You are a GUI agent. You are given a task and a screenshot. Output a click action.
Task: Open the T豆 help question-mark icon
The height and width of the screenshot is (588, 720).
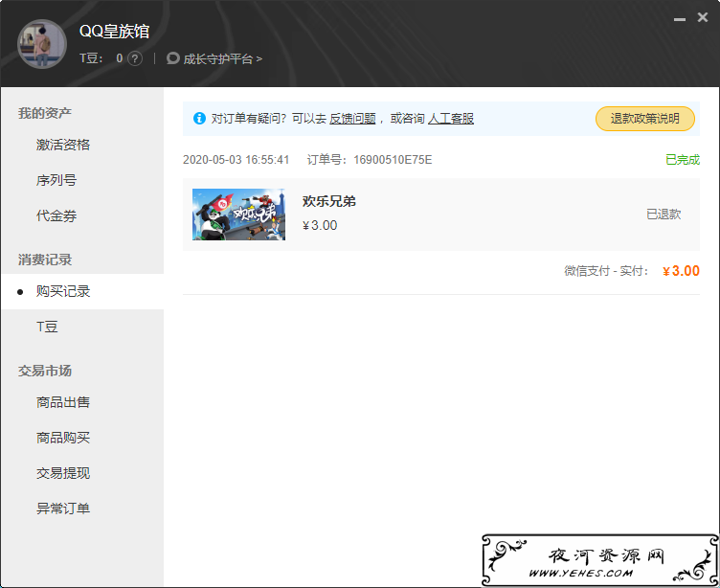[x=135, y=58]
